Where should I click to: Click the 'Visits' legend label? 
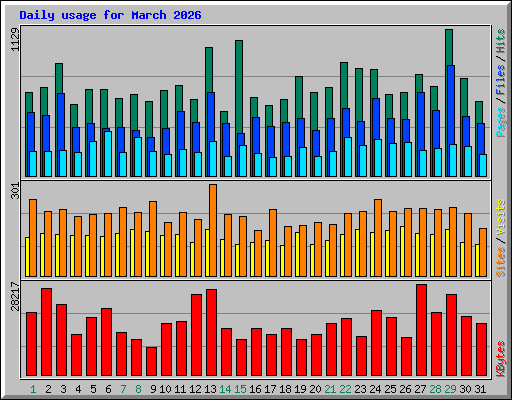coord(500,217)
